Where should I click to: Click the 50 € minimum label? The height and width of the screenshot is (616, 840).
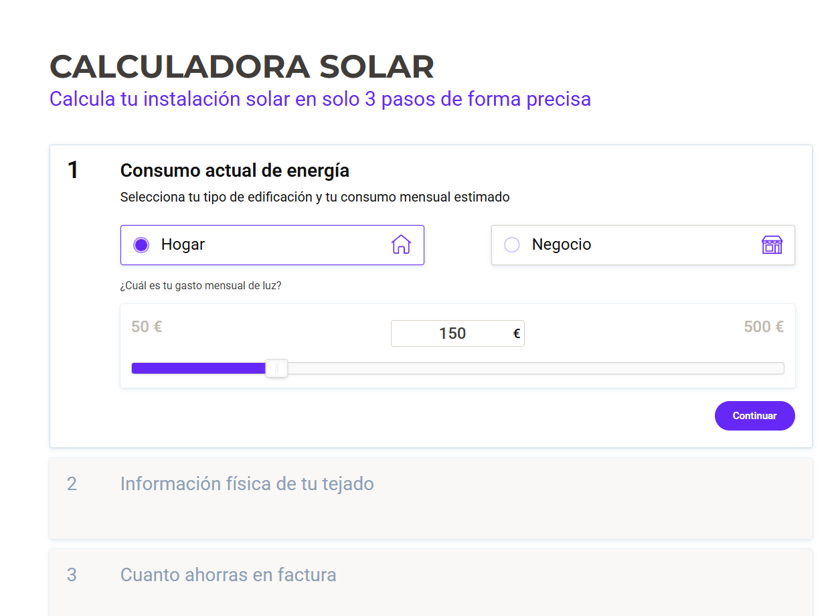(x=147, y=327)
